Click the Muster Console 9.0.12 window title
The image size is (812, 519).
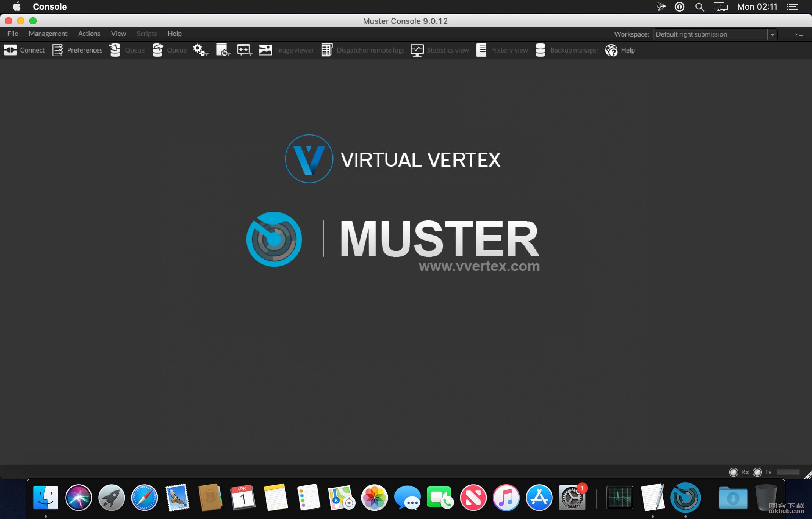pyautogui.click(x=405, y=21)
